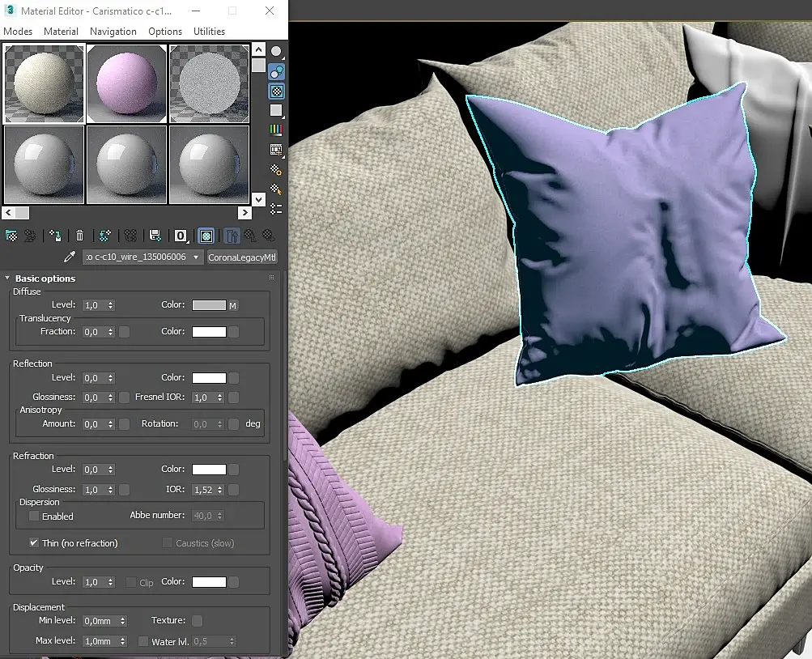Select the pink material sample sphere

[x=126, y=83]
